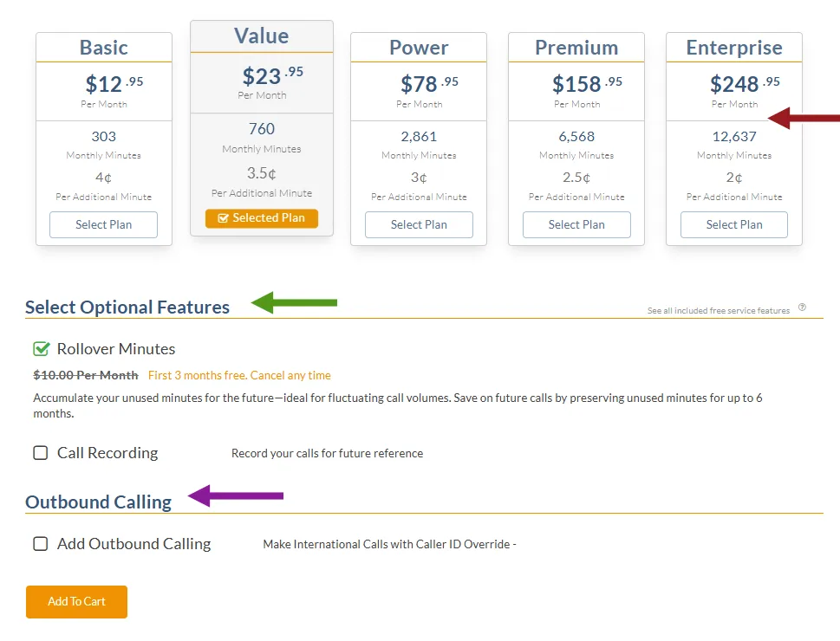This screenshot has height=641, width=840.
Task: Select the Basic plan button
Action: coord(103,225)
